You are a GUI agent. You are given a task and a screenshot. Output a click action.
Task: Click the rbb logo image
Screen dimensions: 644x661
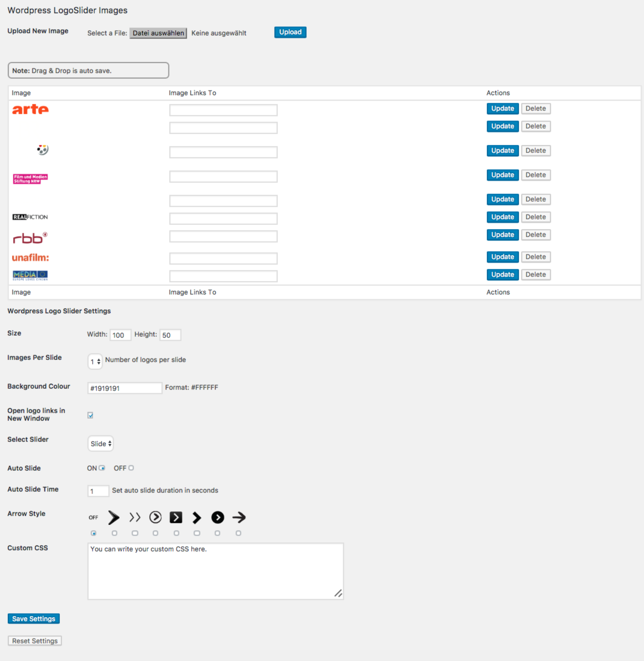30,238
